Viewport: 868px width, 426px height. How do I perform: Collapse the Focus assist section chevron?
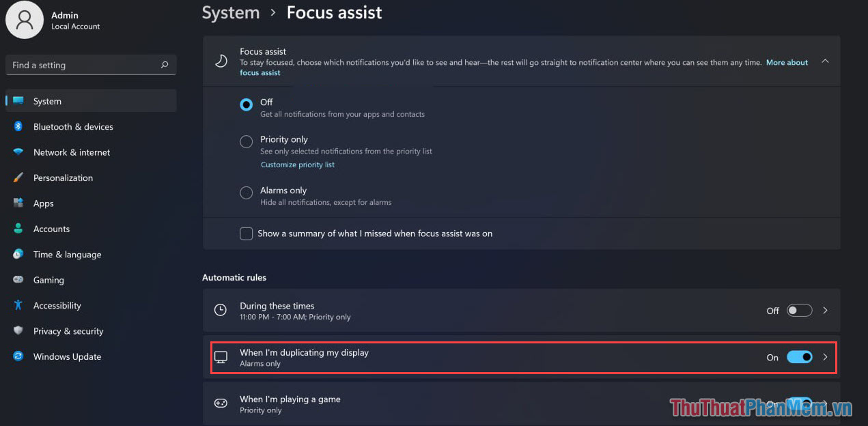pyautogui.click(x=825, y=61)
